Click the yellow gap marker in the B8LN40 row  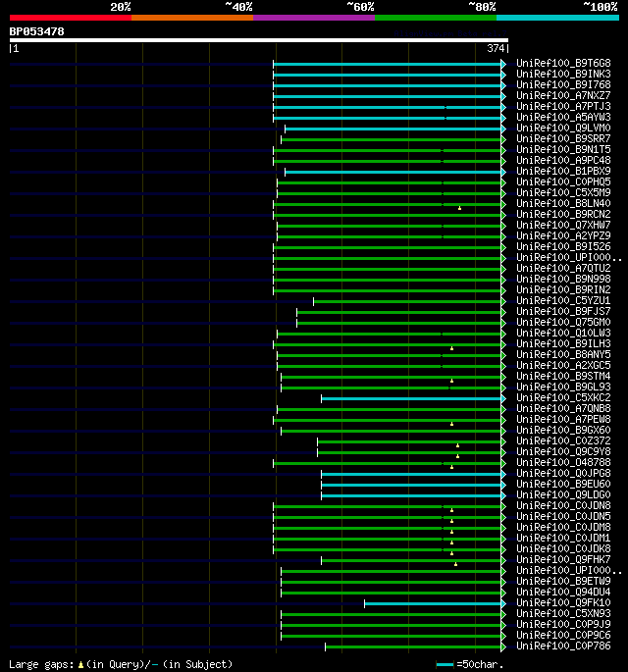[x=459, y=208]
